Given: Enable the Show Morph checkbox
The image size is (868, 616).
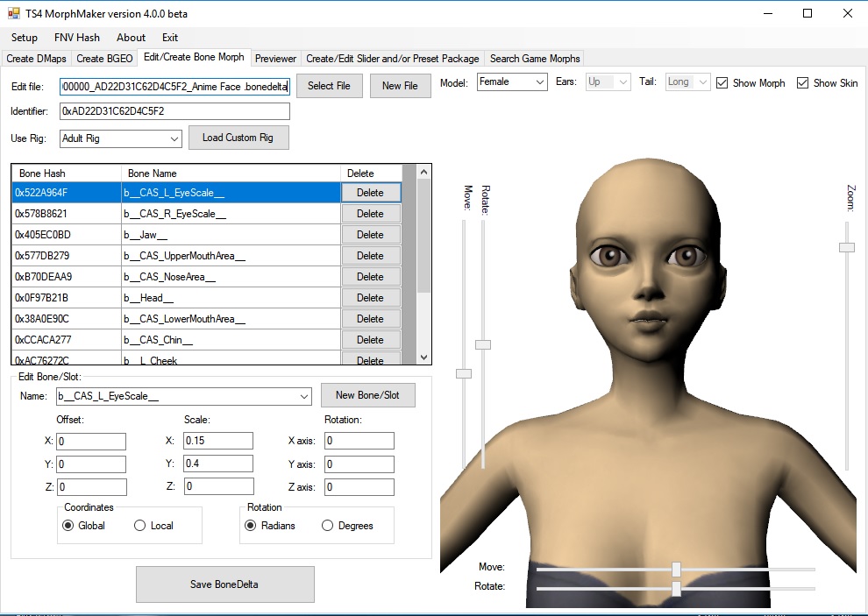Looking at the screenshot, I should tap(722, 81).
